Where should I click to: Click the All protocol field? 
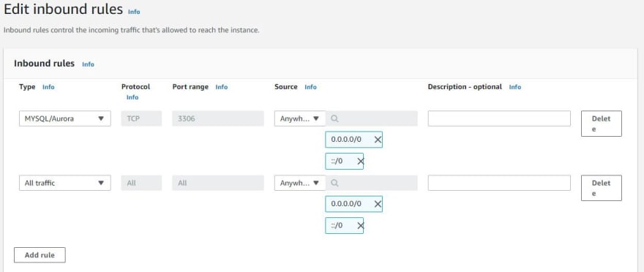pyautogui.click(x=141, y=183)
